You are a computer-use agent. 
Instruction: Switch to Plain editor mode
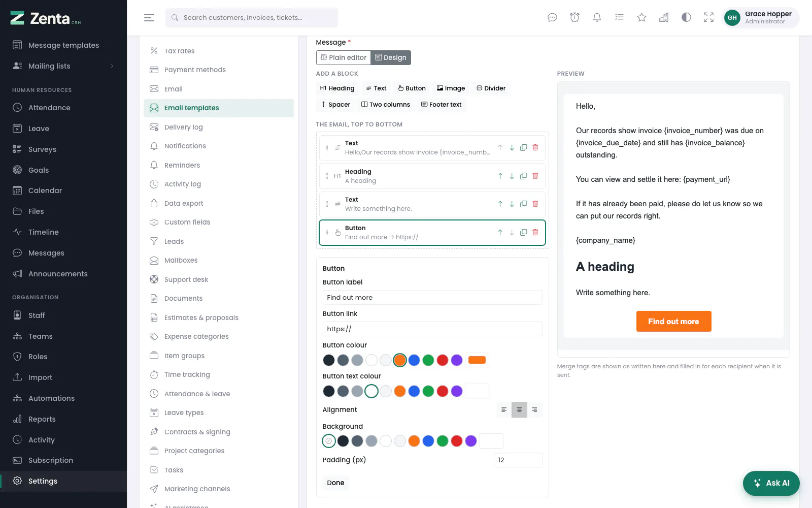(x=344, y=57)
